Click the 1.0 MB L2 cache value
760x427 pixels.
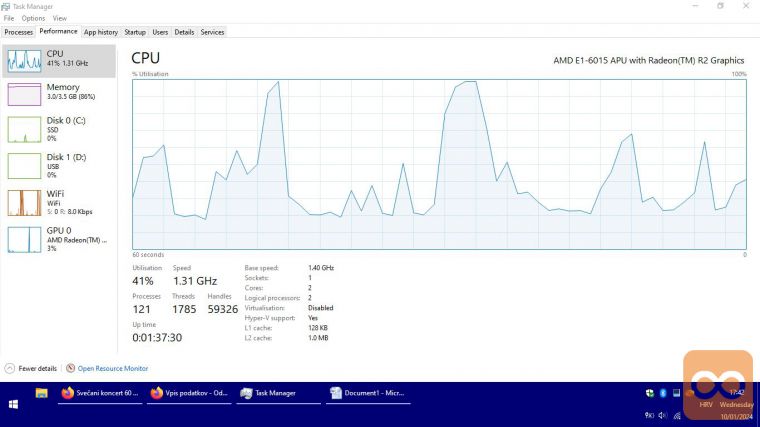(x=318, y=338)
